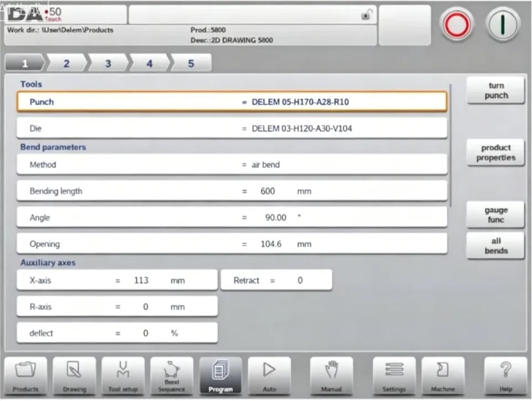532x401 pixels.
Task: Edit the Opening 104.6 field
Action: pyautogui.click(x=232, y=244)
